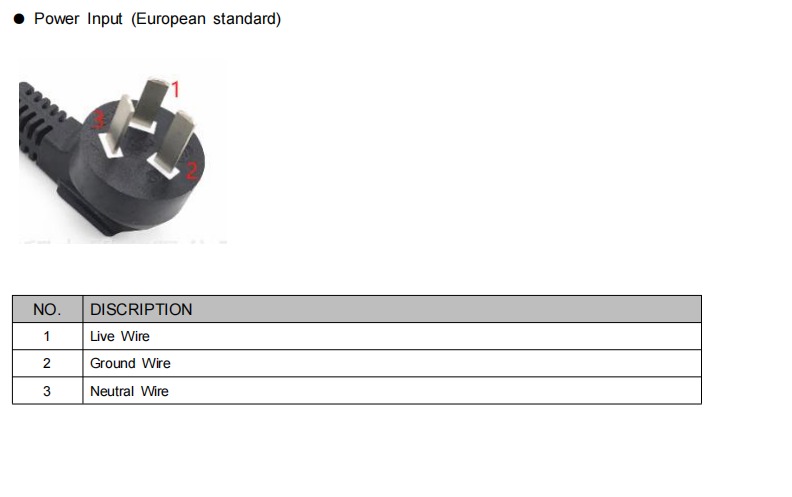This screenshot has height=497, width=792.
Task: Click red number 1 label on plug
Action: pos(175,89)
